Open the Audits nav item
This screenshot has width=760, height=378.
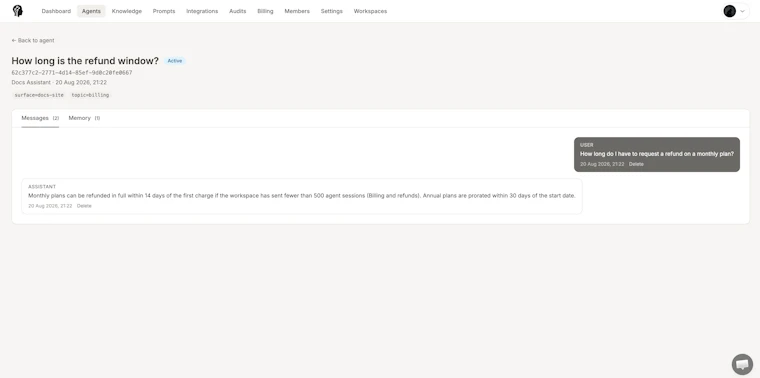[x=238, y=11]
